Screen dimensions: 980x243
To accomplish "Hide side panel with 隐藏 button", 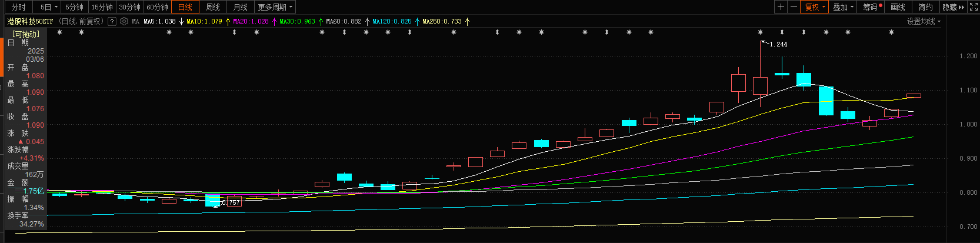I will click(x=952, y=7).
